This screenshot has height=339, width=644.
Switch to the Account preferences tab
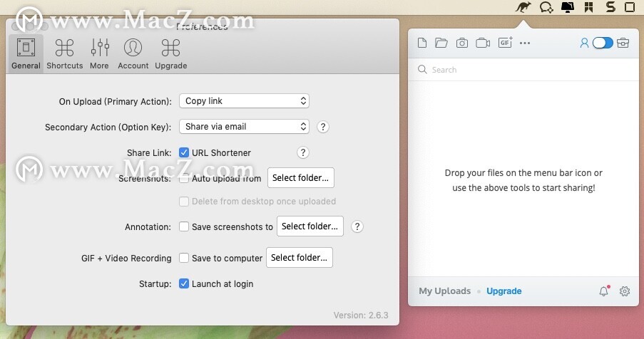133,54
